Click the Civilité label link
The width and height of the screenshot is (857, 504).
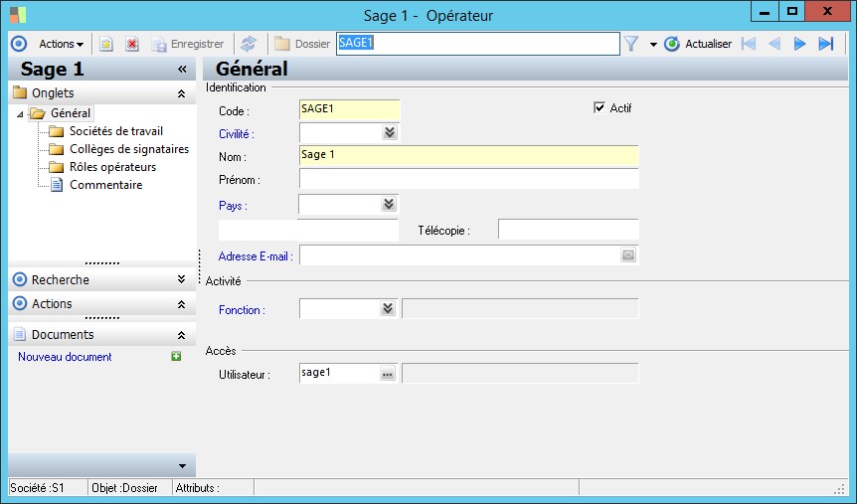click(236, 134)
